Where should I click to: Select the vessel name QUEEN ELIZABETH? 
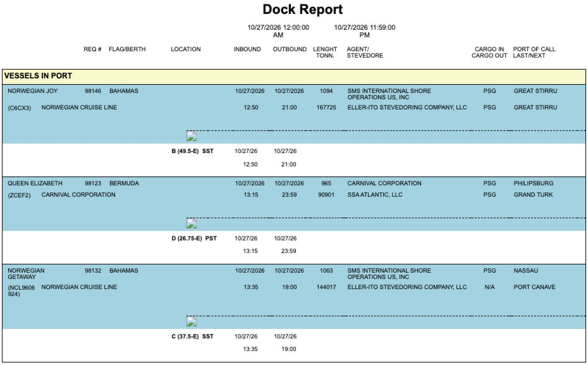coord(35,183)
